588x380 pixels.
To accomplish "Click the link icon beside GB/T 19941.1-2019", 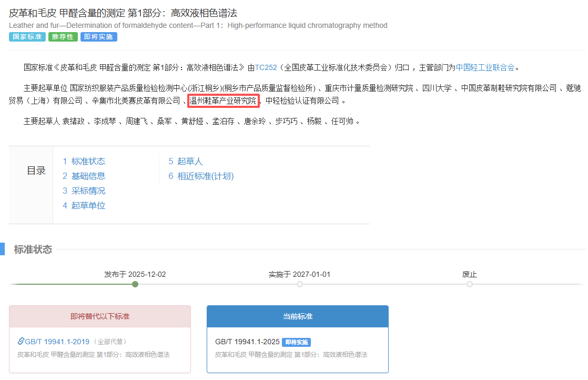I will click(21, 342).
